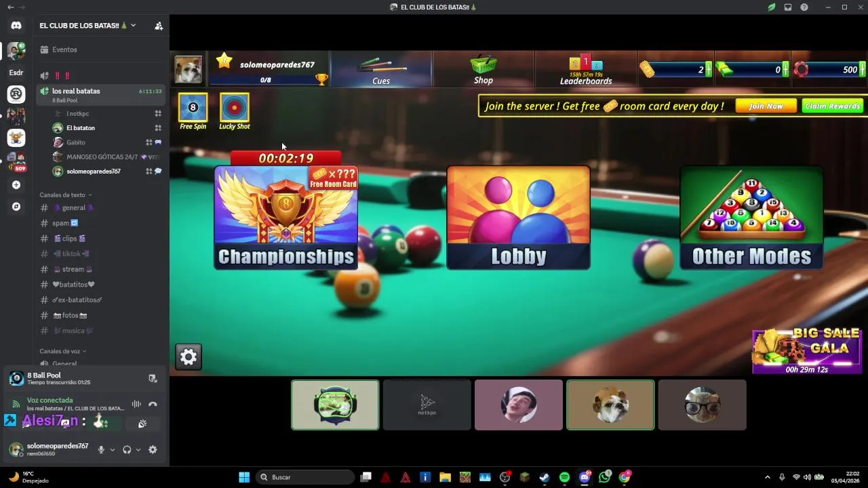This screenshot has width=868, height=488.
Task: Open the Rust gear logo server
Action: coord(16,94)
